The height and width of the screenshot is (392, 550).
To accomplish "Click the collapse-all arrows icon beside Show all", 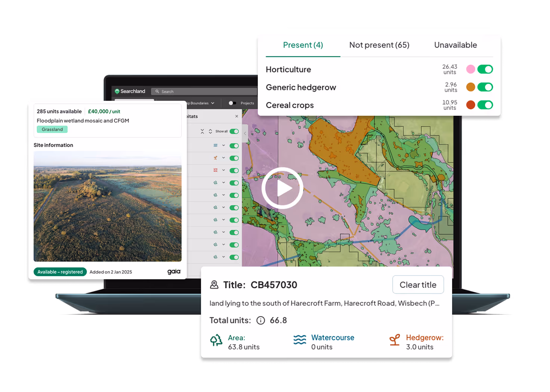I will coord(202,131).
